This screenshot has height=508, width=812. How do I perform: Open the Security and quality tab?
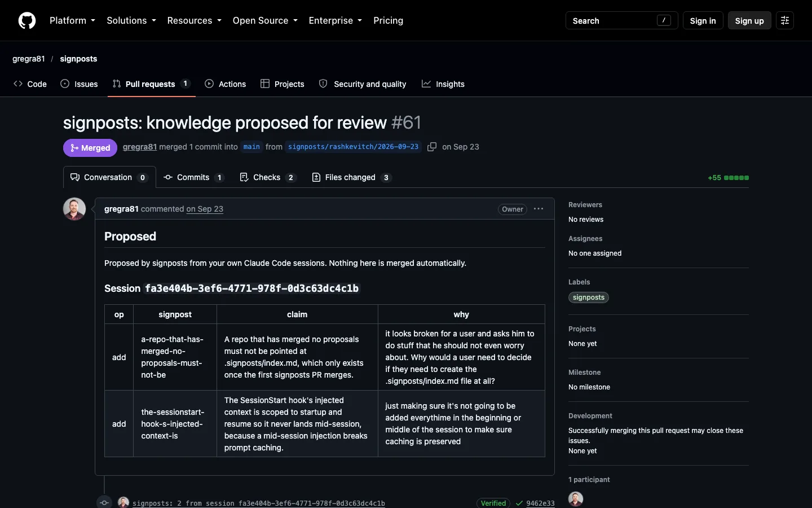tap(363, 84)
